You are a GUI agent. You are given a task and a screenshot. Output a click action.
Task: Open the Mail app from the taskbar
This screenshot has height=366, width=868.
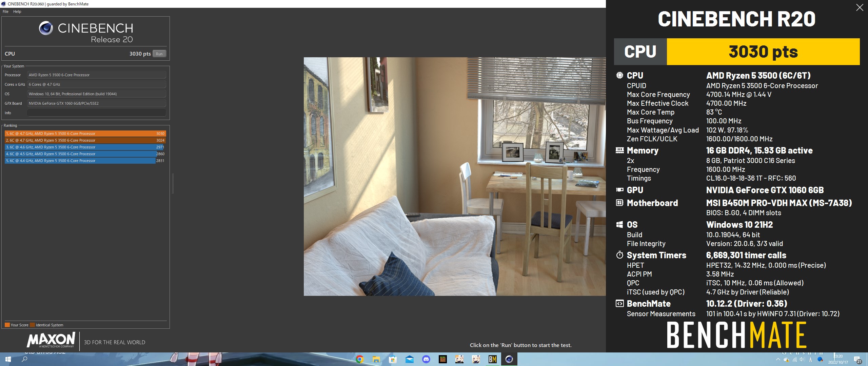pos(410,359)
